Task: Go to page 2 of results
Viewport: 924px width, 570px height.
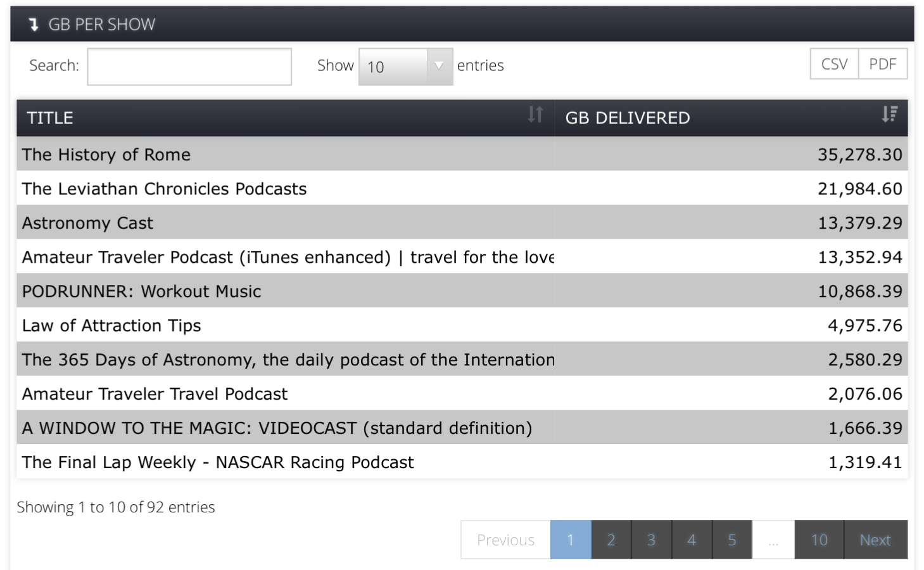Action: 611,540
